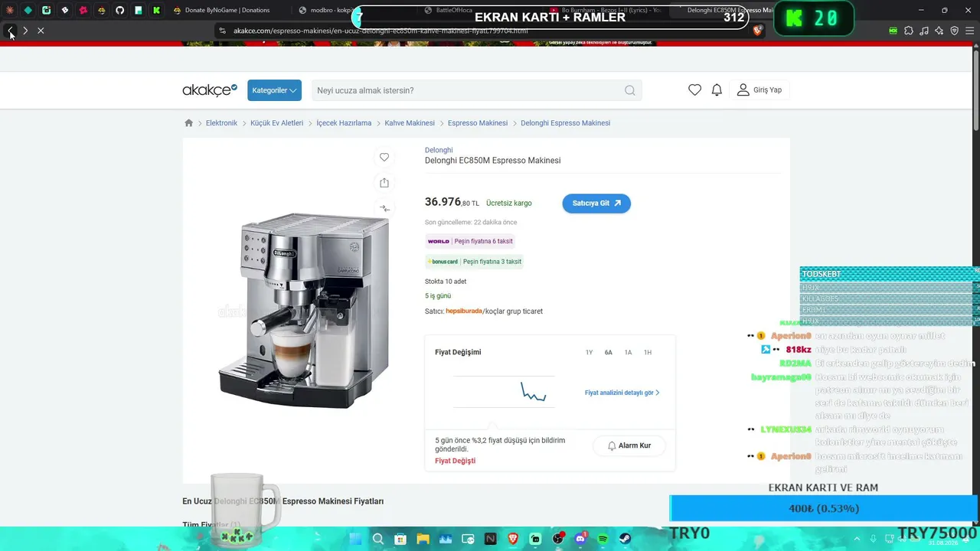Select the 1Y price history range
Image resolution: width=980 pixels, height=551 pixels.
589,353
